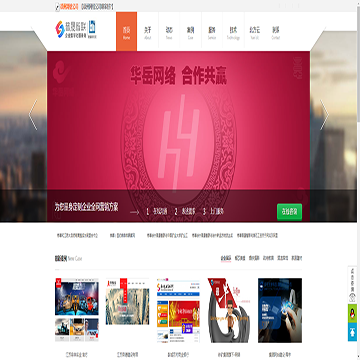Go to the Case navigation item
This screenshot has width=360, height=360.
point(190,32)
